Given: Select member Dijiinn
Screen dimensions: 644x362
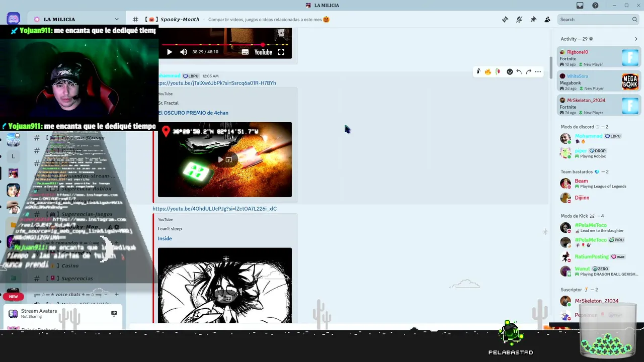Looking at the screenshot, I should click(x=599, y=198).
